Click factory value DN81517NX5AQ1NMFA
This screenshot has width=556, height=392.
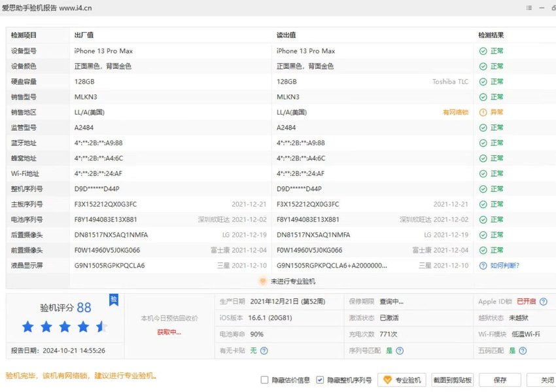[x=111, y=235]
